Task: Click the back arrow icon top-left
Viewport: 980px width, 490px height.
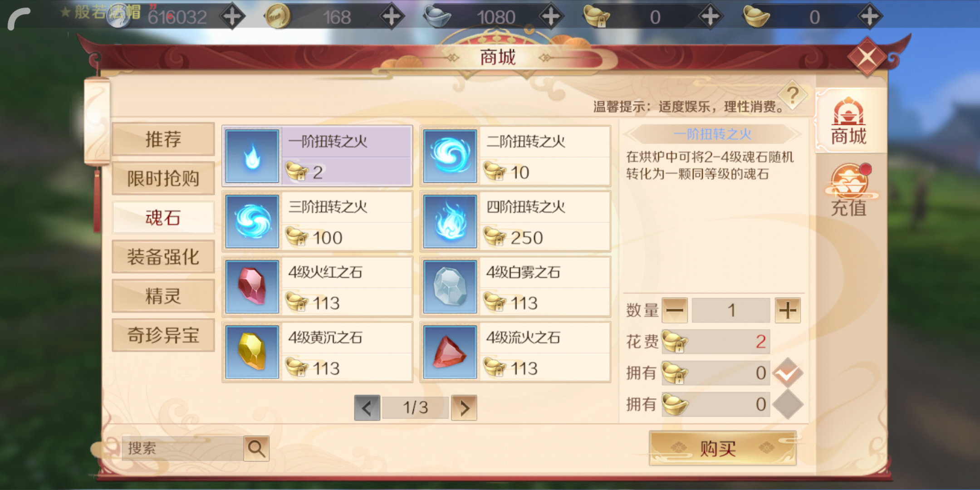Action: tap(19, 18)
